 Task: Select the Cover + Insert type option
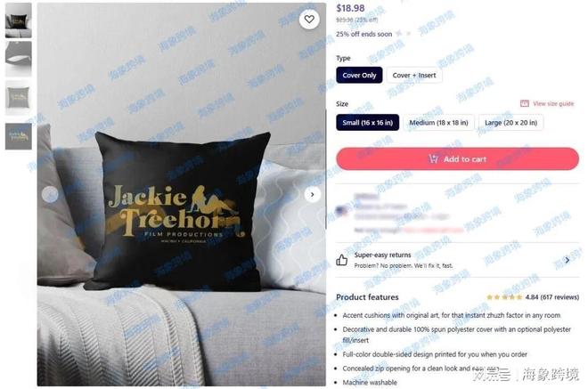(x=414, y=75)
